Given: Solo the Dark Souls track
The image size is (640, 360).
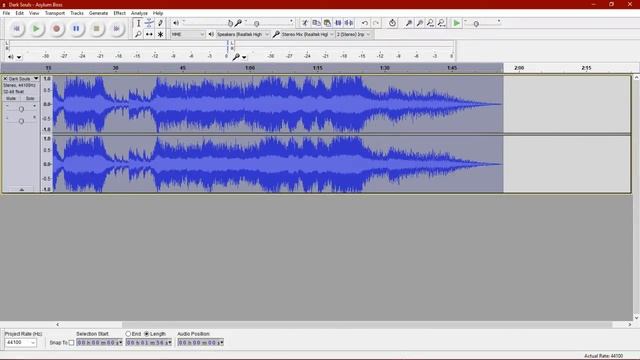Looking at the screenshot, I should (30, 98).
